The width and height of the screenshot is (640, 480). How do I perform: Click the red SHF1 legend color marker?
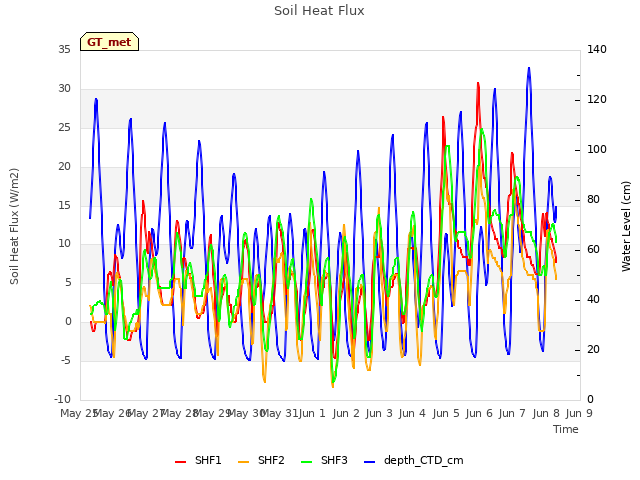click(x=180, y=462)
